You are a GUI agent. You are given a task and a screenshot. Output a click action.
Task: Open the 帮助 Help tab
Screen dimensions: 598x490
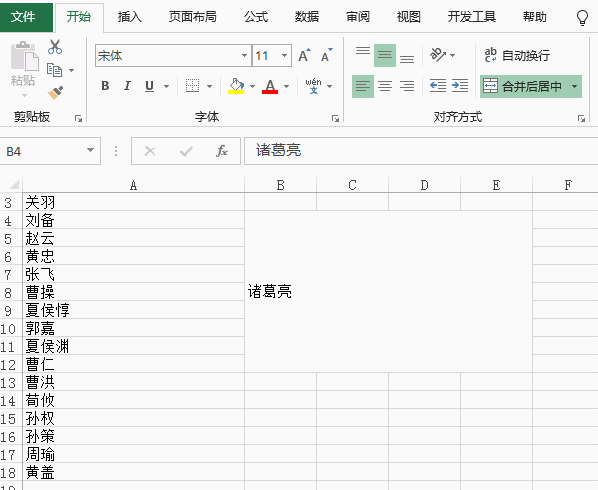click(x=534, y=17)
